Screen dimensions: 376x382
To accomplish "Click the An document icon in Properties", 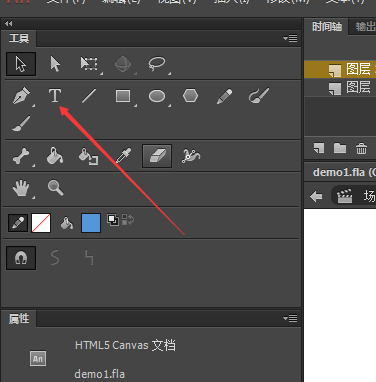I will pos(38,359).
